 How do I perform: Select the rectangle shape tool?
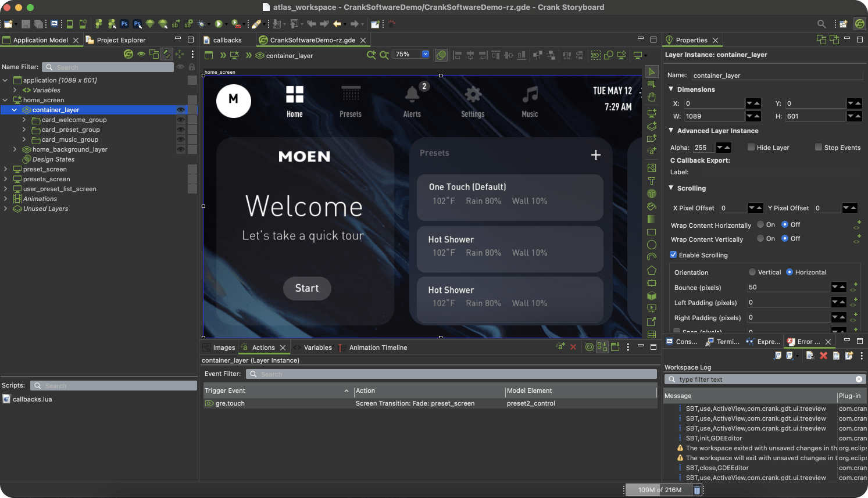[x=652, y=232]
